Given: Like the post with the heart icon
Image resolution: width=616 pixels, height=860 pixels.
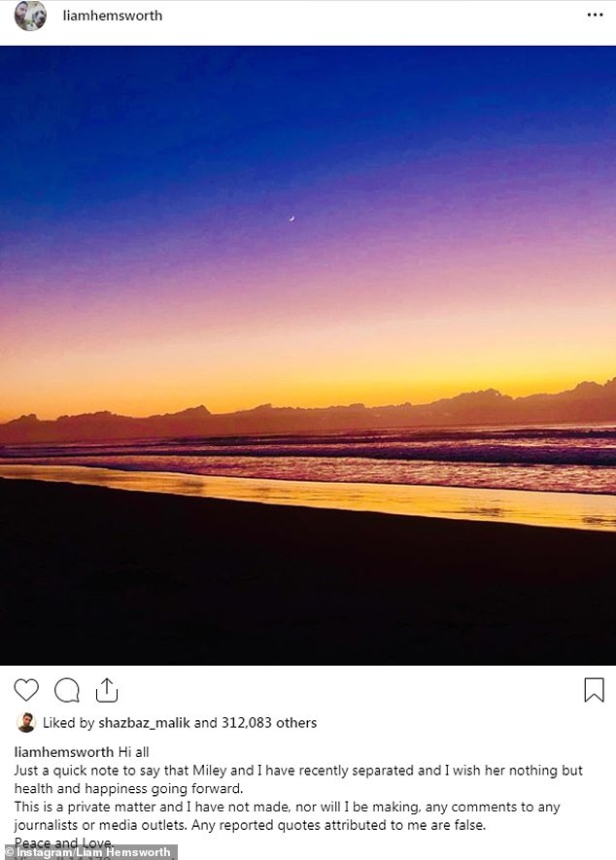Looking at the screenshot, I should 26,690.
